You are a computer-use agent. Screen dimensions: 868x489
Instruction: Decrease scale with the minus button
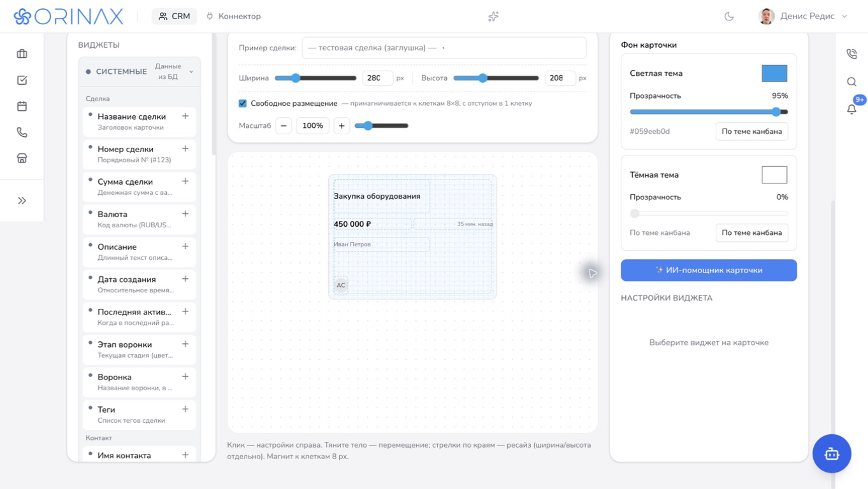[284, 125]
